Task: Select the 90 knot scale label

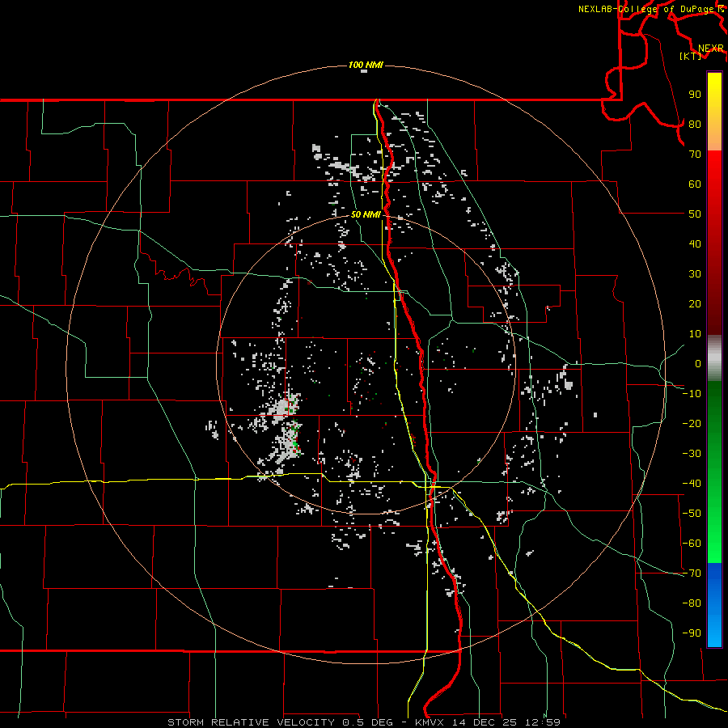Action: click(695, 95)
